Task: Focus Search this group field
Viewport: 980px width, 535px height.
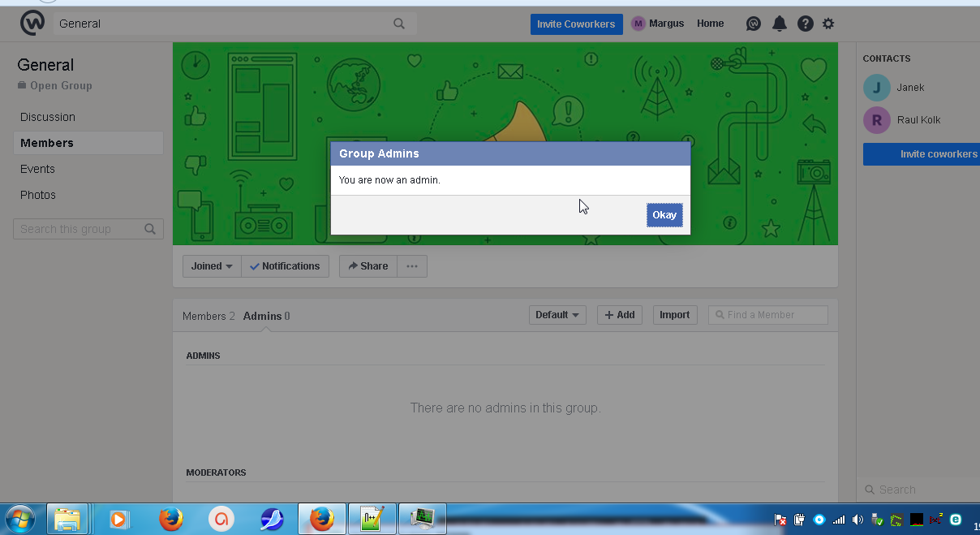Action: click(88, 229)
